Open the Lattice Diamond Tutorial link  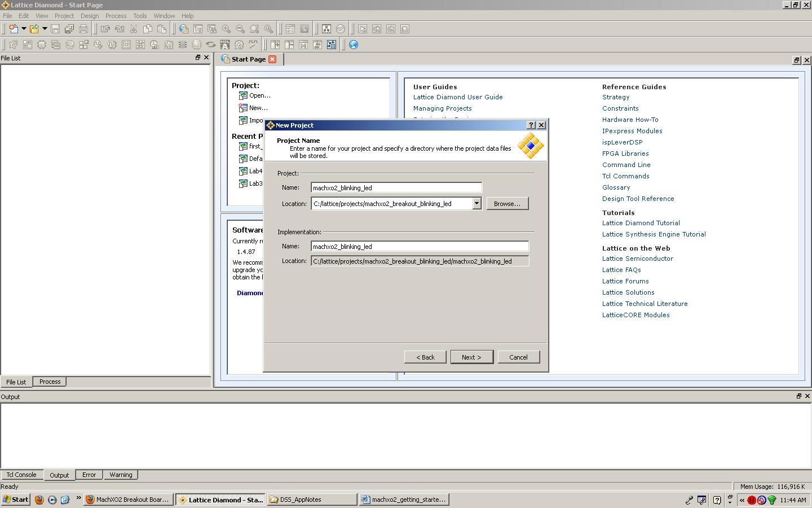coord(641,223)
